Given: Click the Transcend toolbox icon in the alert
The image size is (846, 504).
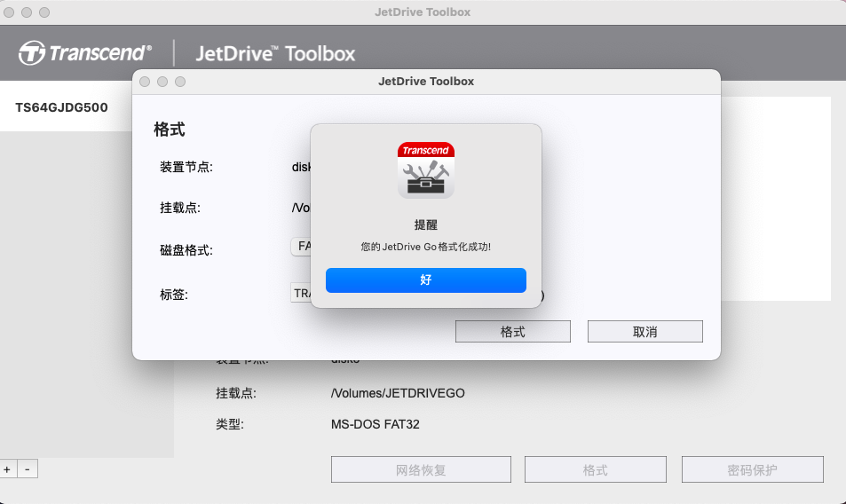Looking at the screenshot, I should pyautogui.click(x=426, y=170).
